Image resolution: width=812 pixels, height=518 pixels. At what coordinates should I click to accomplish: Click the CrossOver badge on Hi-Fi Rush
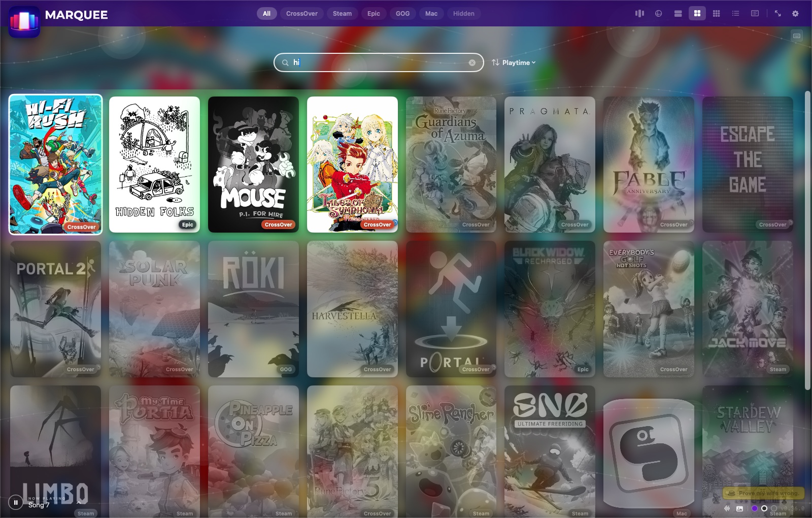(x=82, y=227)
